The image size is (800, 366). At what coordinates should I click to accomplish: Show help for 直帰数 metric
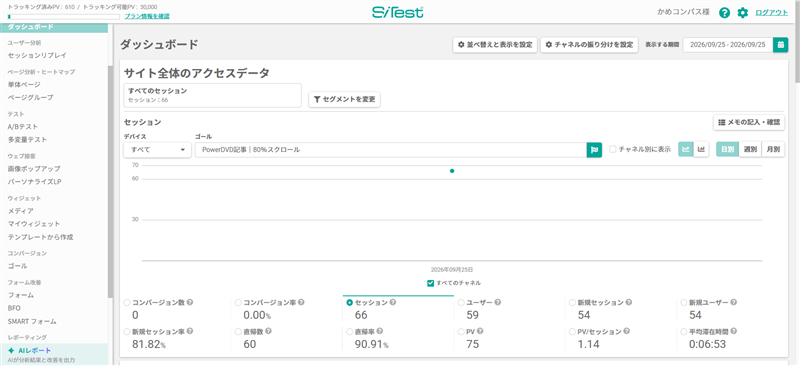tap(268, 331)
